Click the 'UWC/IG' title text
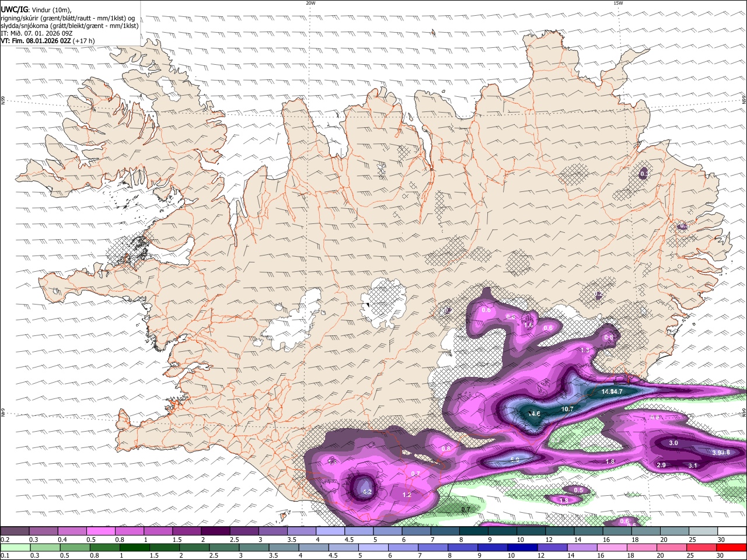Image resolution: width=747 pixels, height=560 pixels. point(14,9)
